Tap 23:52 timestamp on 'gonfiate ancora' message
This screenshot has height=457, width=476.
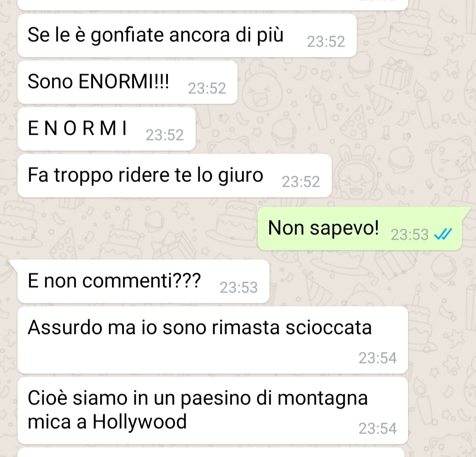(x=326, y=41)
